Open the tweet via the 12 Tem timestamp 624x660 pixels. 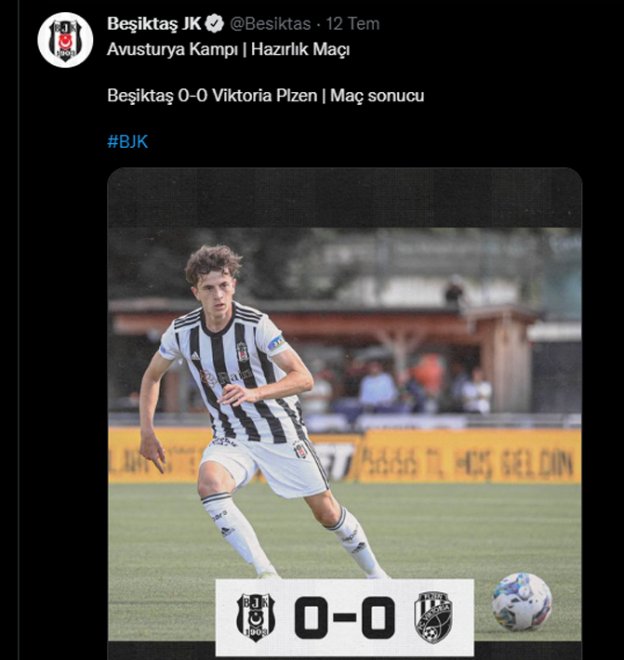pos(353,24)
